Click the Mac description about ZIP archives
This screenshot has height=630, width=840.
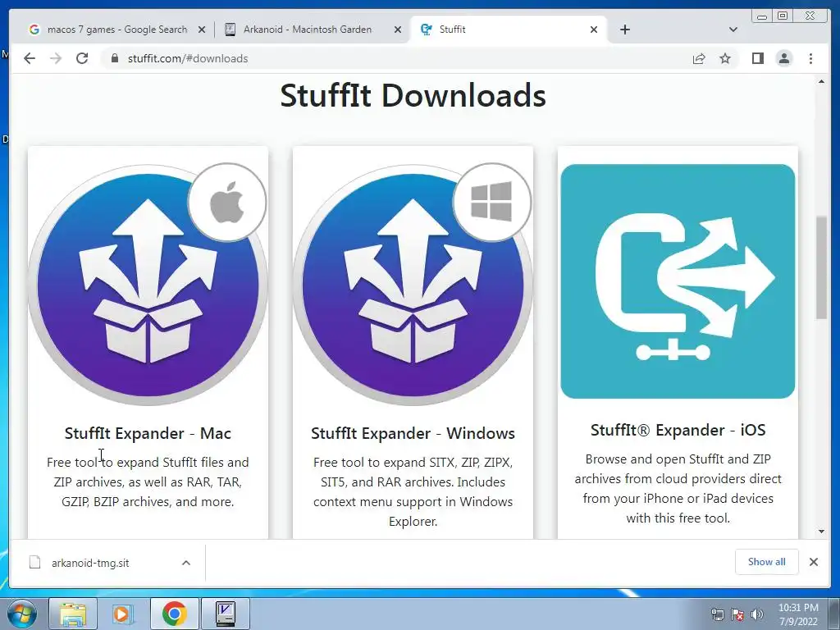[x=148, y=482]
